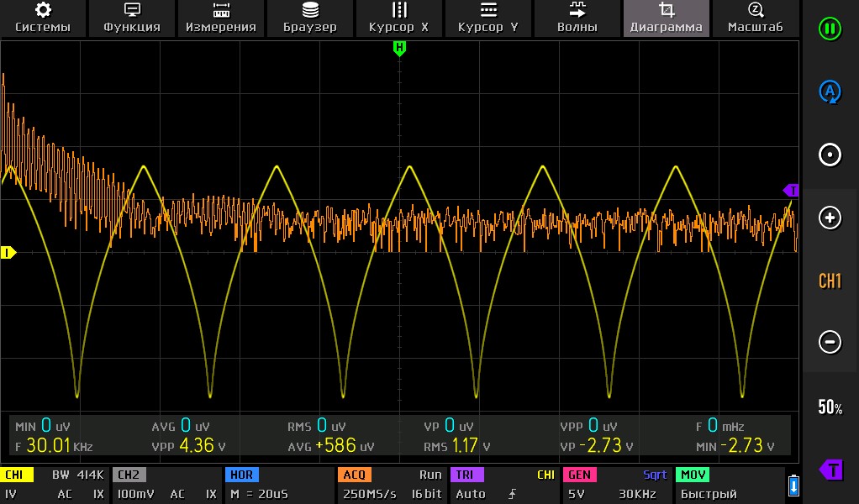
Task: Click the circle center-position icon
Action: pos(830,155)
